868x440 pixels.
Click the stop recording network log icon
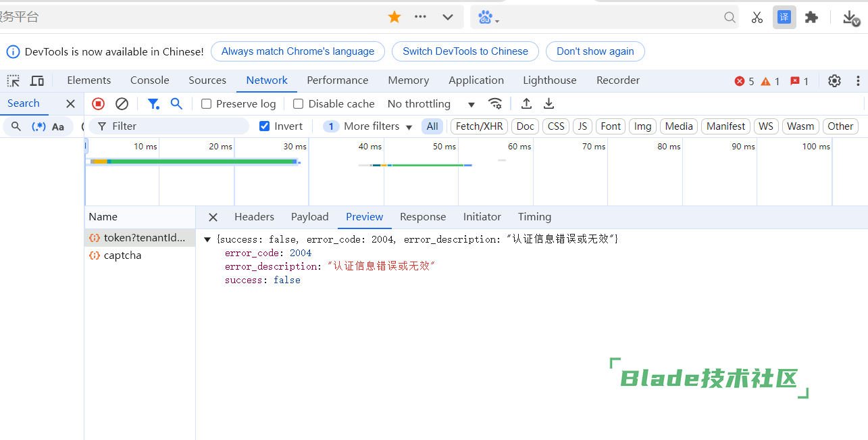pos(98,103)
